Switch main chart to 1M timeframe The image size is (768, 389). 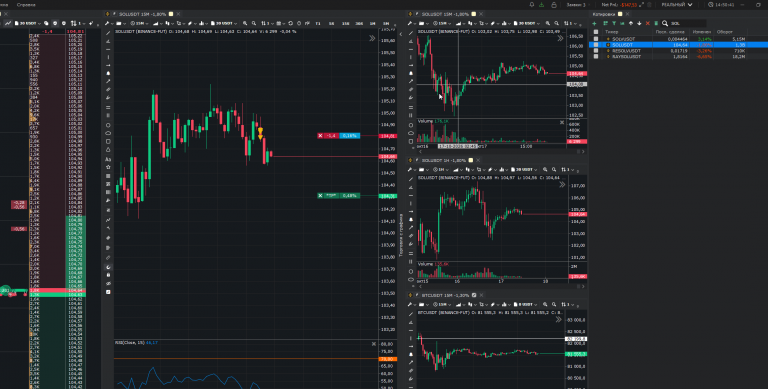(372, 23)
